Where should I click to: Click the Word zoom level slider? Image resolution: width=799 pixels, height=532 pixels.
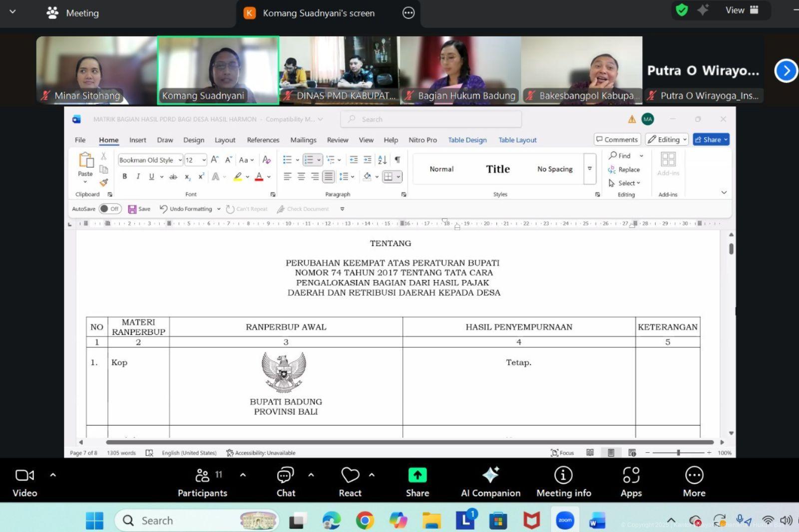click(678, 453)
